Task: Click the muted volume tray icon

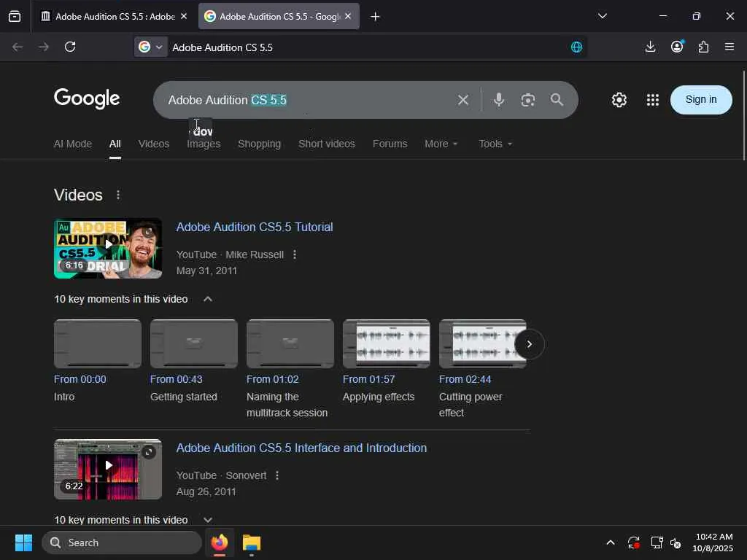Action: click(x=676, y=542)
